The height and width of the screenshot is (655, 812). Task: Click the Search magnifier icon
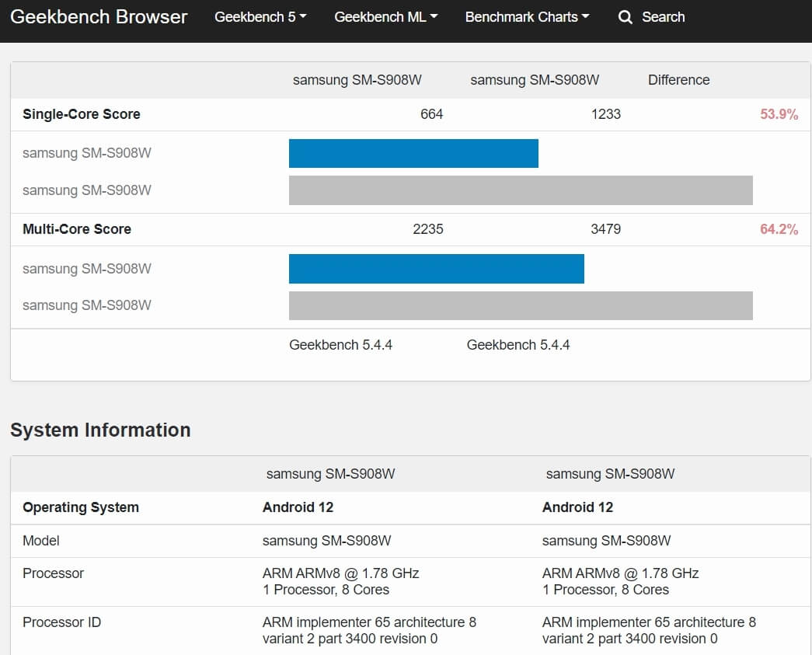point(625,17)
